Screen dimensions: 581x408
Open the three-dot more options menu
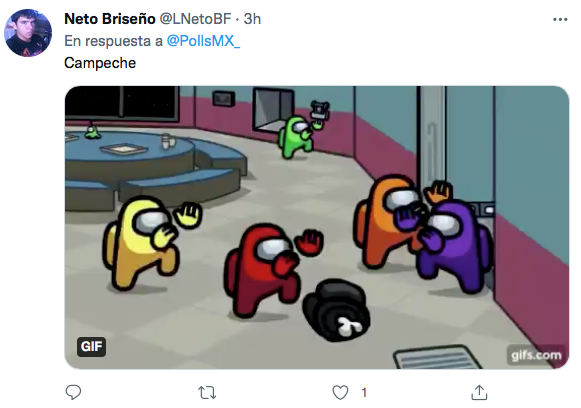560,19
